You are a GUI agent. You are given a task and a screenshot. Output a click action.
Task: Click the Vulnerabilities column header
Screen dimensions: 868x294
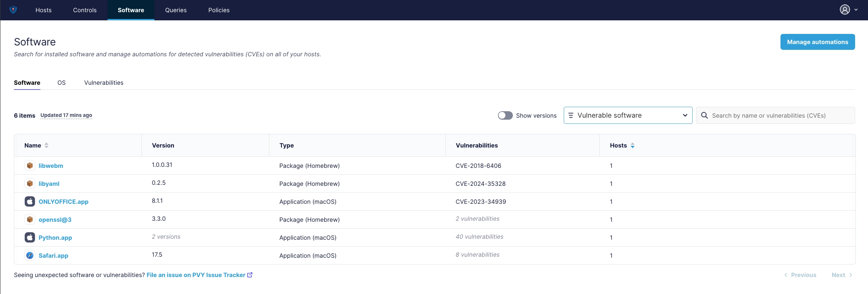(x=477, y=145)
